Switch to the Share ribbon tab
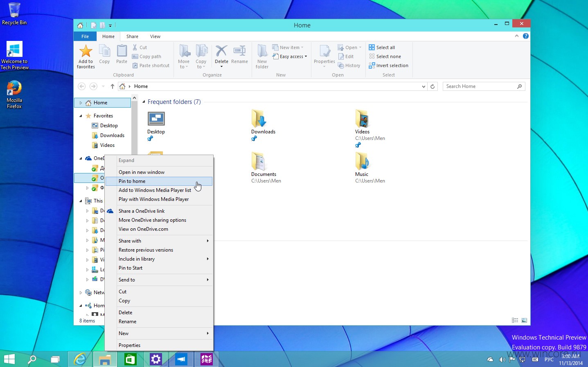Viewport: 588px width, 367px height. tap(132, 36)
